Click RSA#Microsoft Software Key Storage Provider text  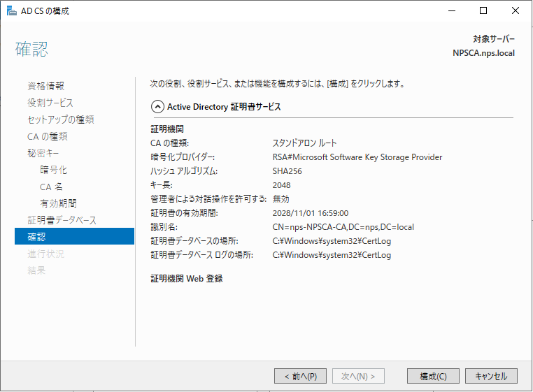point(357,157)
